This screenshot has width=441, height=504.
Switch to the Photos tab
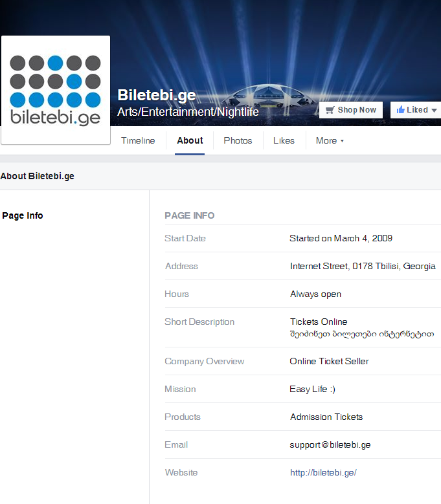[x=238, y=141]
